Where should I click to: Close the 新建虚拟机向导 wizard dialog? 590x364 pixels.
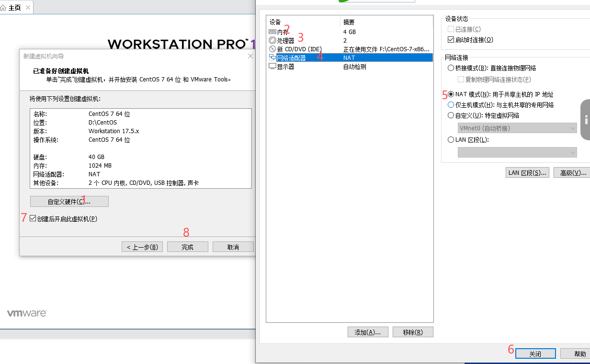[250, 56]
